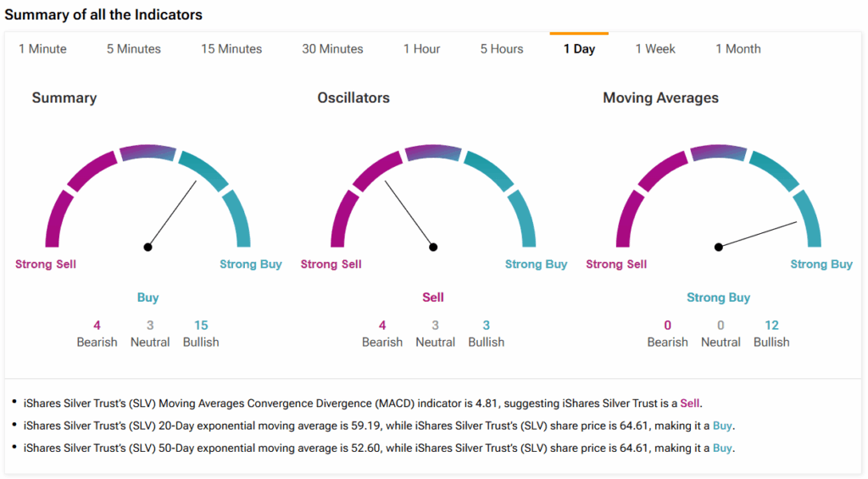Switch to the 1 Month tab
868x479 pixels.
[x=737, y=49]
